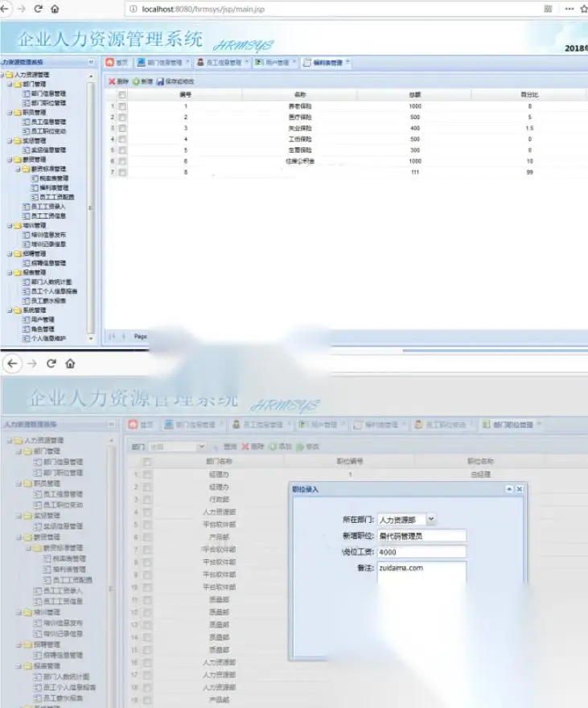
Task: Click the 修改 edit icon
Action: coord(301,447)
